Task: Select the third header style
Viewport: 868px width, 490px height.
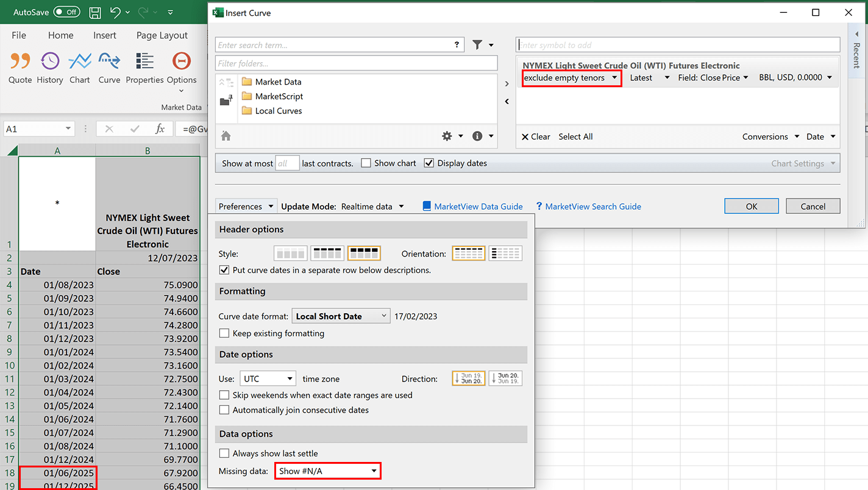Action: (364, 253)
